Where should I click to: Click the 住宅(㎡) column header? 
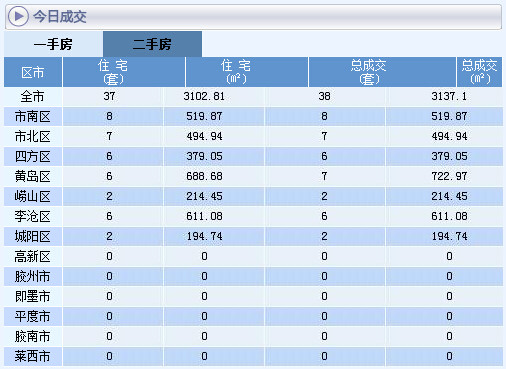point(247,72)
